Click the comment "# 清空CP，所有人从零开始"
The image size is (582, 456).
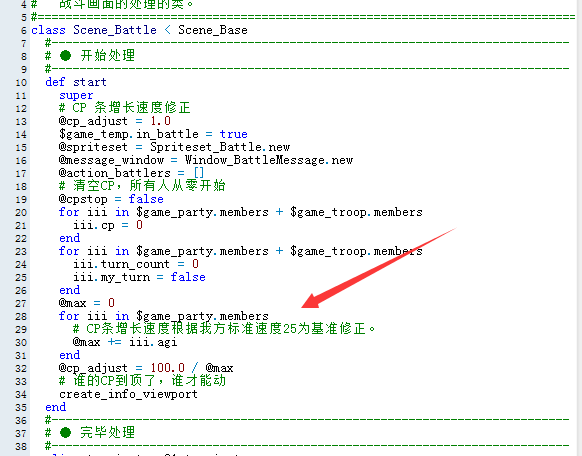[x=142, y=186]
